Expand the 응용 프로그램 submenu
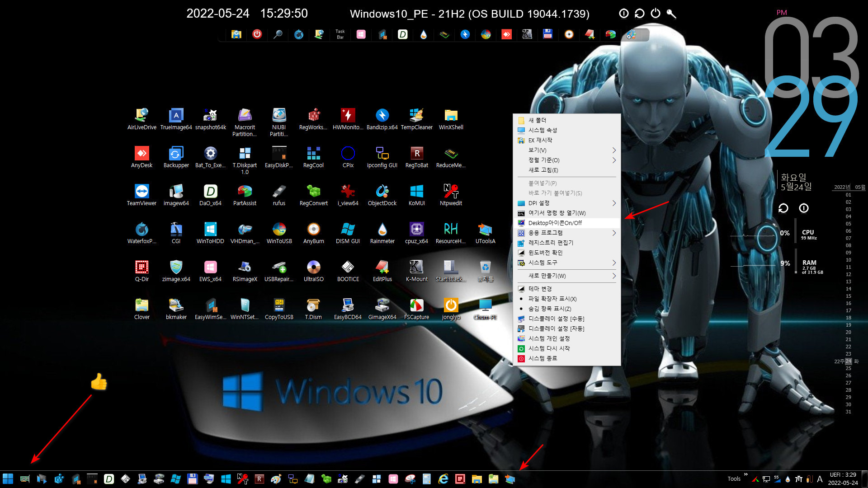 [x=567, y=233]
